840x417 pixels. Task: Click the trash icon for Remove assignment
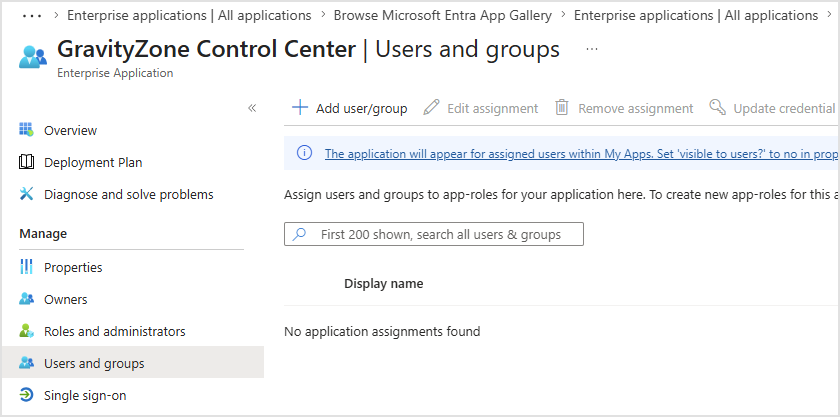(561, 108)
